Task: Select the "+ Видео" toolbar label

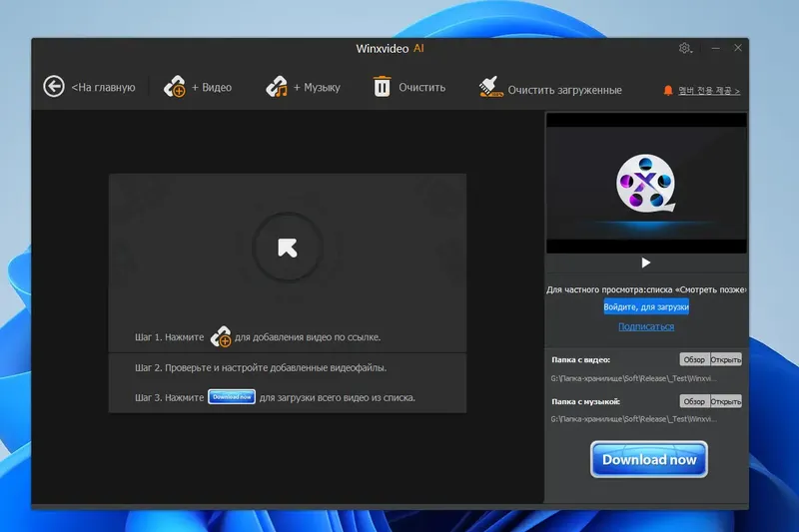Action: [x=212, y=88]
